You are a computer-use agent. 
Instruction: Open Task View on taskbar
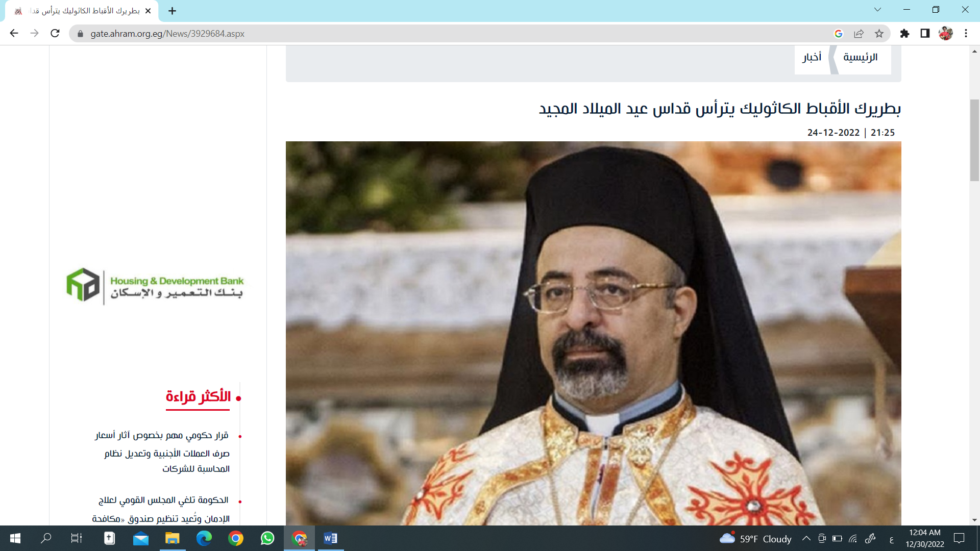pos(77,538)
